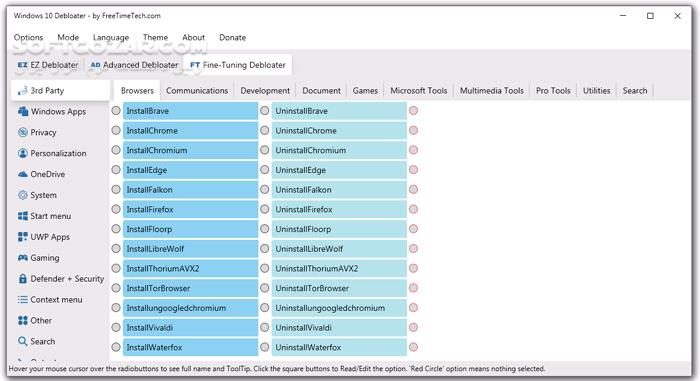Open the Options menu
Screen dimensions: 700x381
pyautogui.click(x=29, y=38)
